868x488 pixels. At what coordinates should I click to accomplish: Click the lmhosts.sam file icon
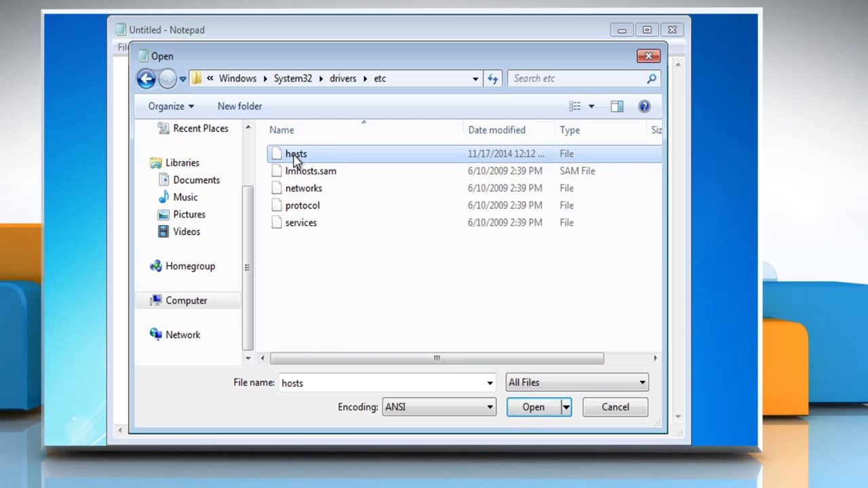[276, 171]
